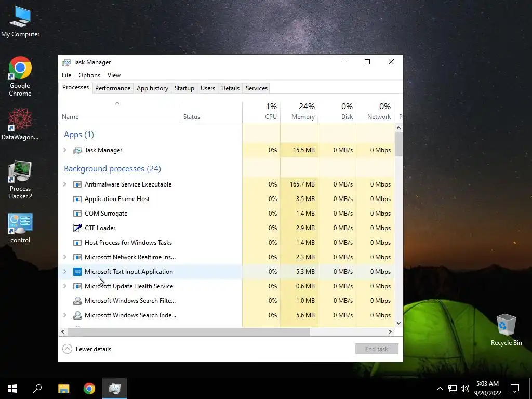Select the Processes tab

click(75, 87)
